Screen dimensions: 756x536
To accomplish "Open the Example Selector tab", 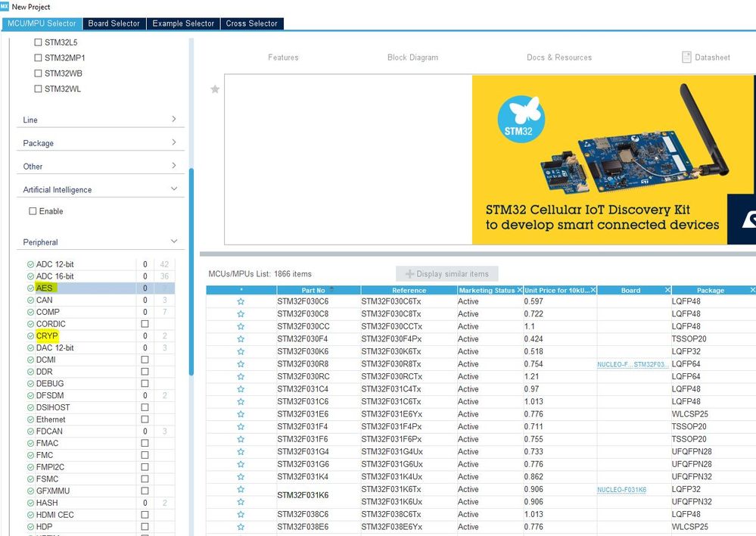I will coord(183,23).
